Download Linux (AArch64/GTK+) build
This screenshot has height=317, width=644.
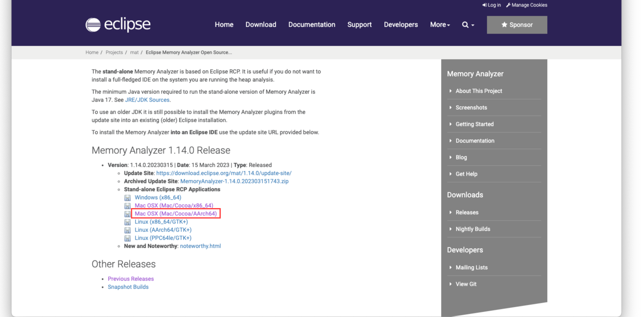[x=163, y=230]
